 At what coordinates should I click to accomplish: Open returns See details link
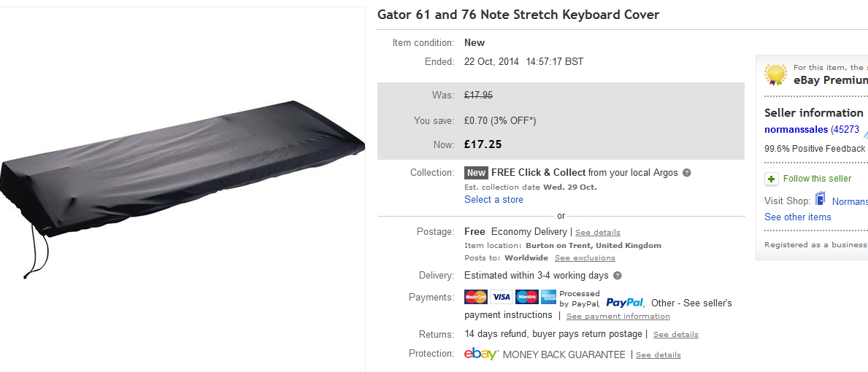click(675, 335)
